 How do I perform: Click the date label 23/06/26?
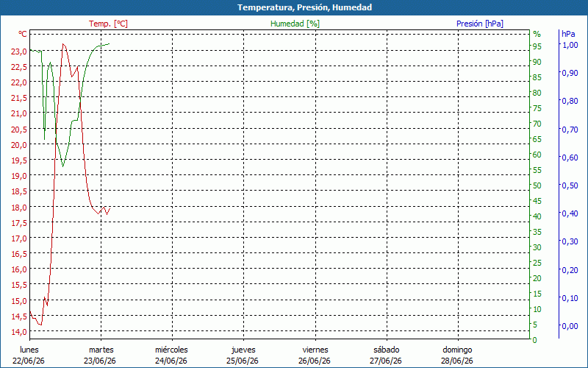pos(100,361)
